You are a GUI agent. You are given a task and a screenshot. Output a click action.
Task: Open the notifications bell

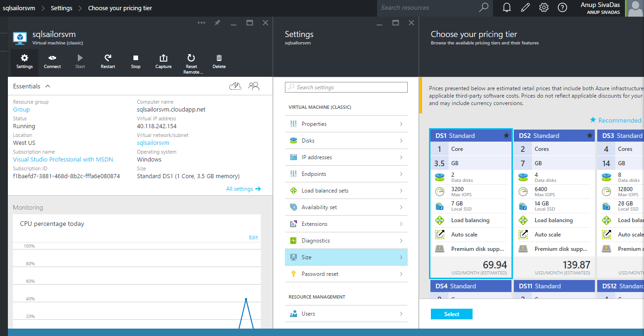point(507,7)
